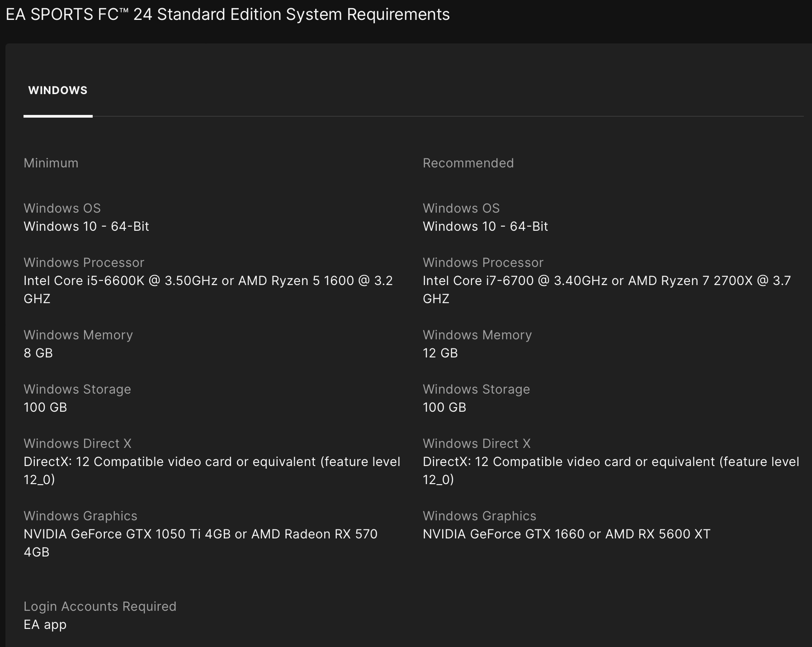Click the minimum Windows 10 64-Bit value

pos(86,226)
